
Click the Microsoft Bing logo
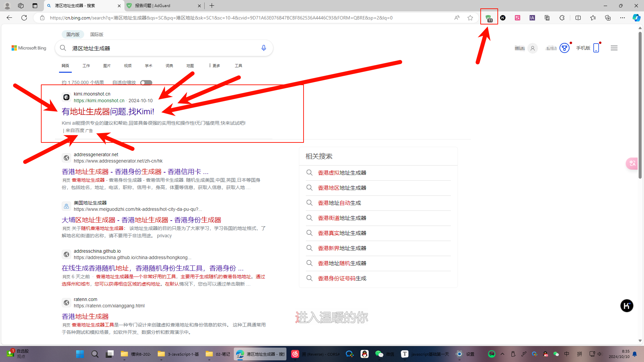pos(29,48)
